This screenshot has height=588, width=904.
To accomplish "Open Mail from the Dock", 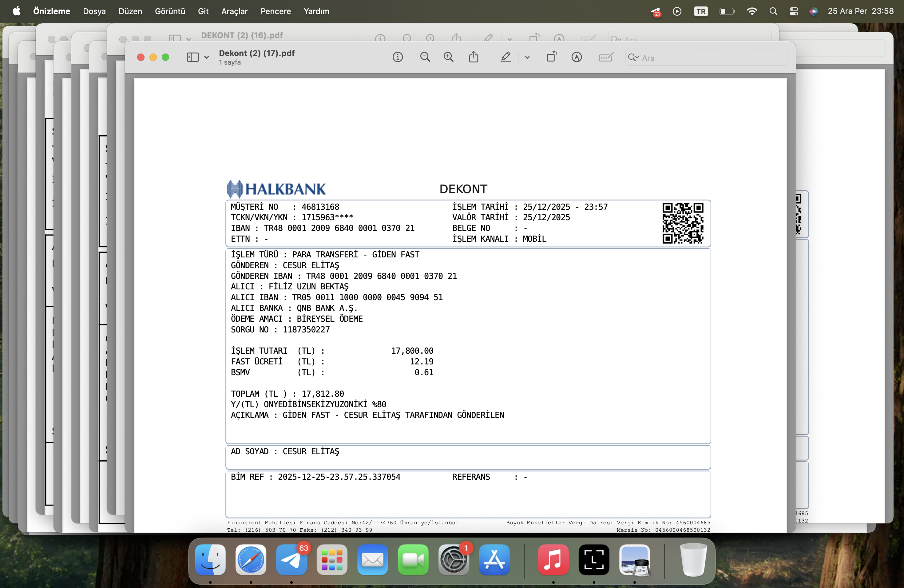I will [373, 559].
